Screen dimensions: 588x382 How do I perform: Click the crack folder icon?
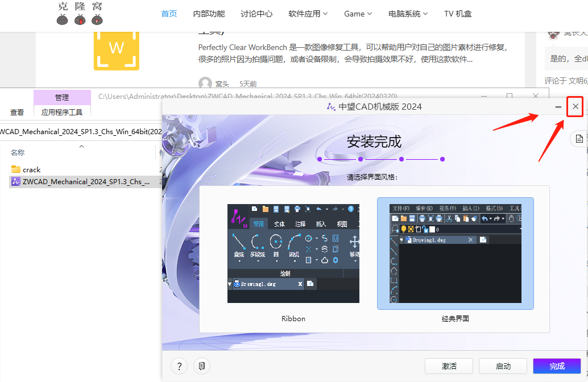[x=16, y=169]
